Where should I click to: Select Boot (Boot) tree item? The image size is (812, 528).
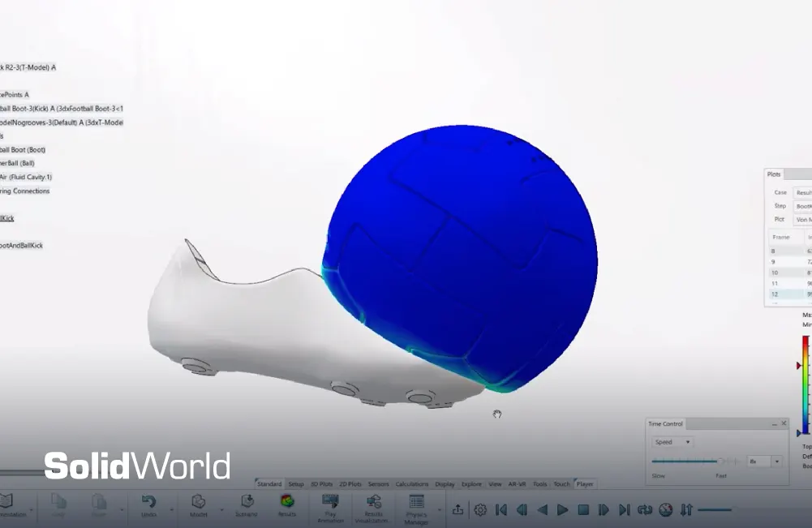click(x=23, y=149)
